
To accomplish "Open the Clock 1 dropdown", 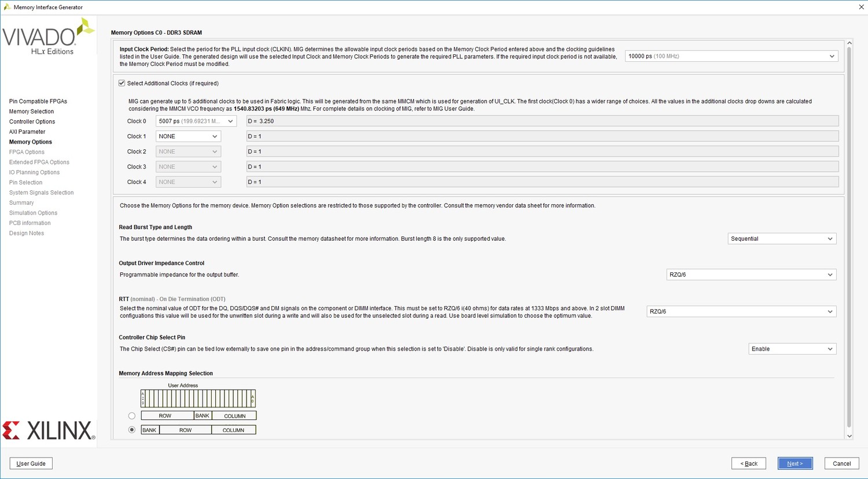I will (x=188, y=137).
